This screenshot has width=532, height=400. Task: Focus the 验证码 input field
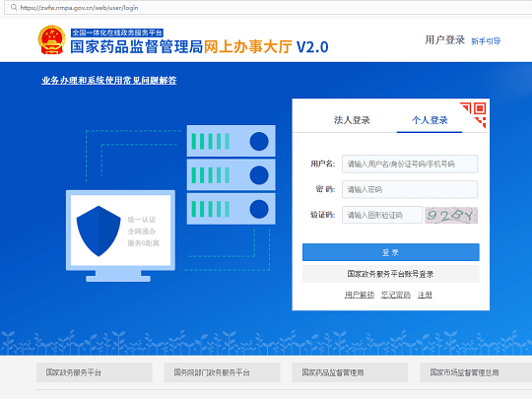[x=382, y=215]
